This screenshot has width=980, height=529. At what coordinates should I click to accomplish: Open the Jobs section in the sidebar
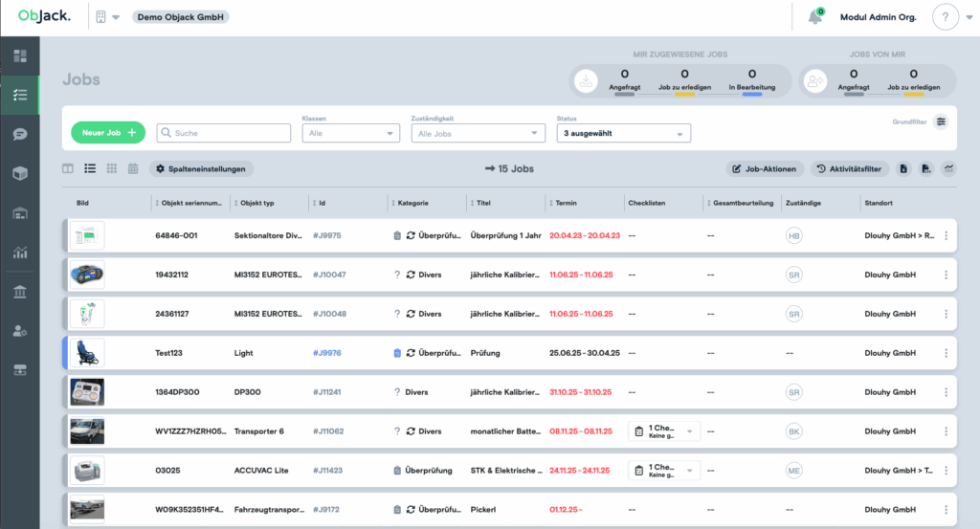point(19,95)
